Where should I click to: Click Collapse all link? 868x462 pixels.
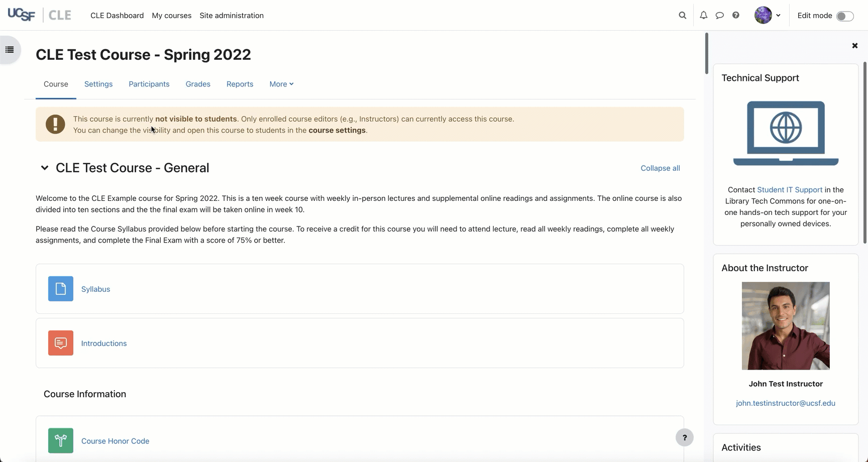click(660, 168)
